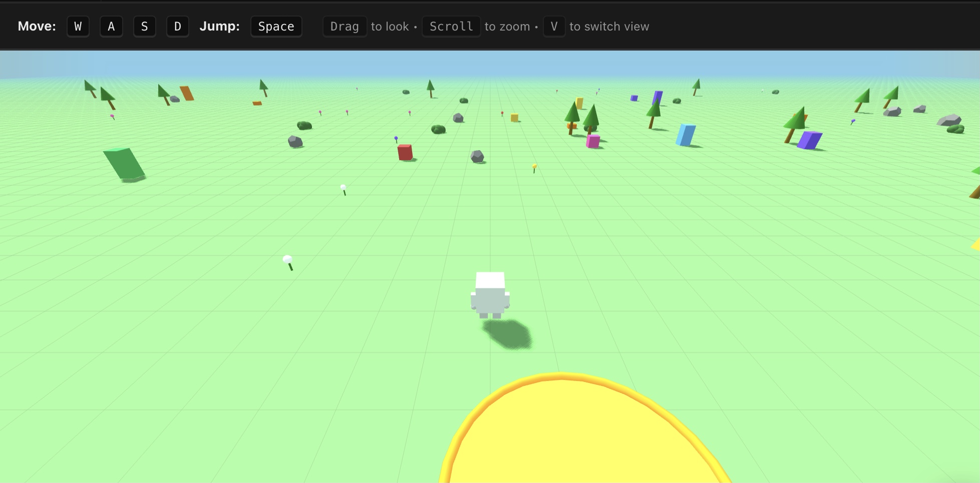Click the Drag key hint
This screenshot has width=980, height=483.
pyautogui.click(x=345, y=27)
